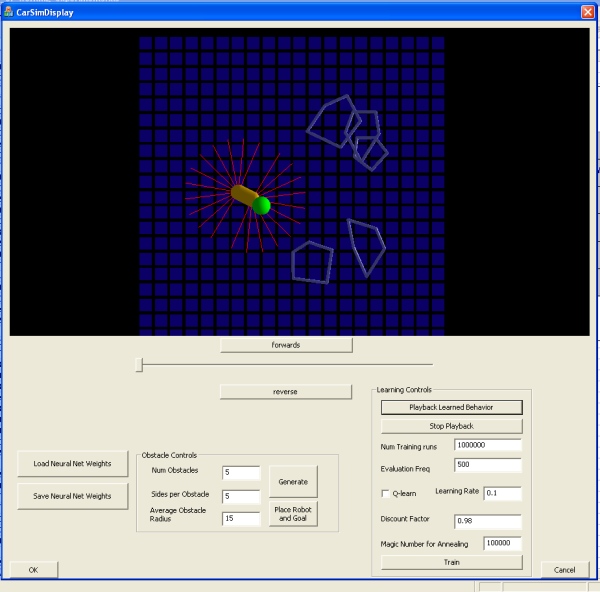Generate new obstacles
This screenshot has width=600, height=592.
coord(293,481)
